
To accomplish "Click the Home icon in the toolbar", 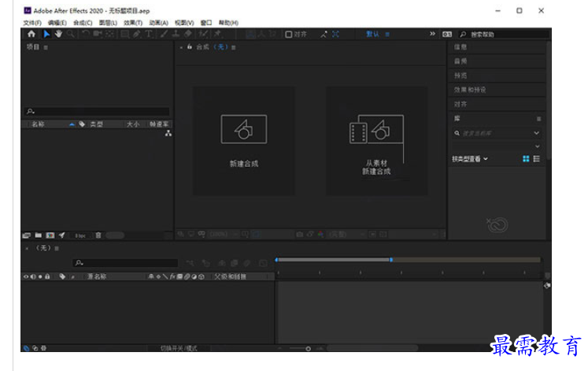I will (x=31, y=34).
